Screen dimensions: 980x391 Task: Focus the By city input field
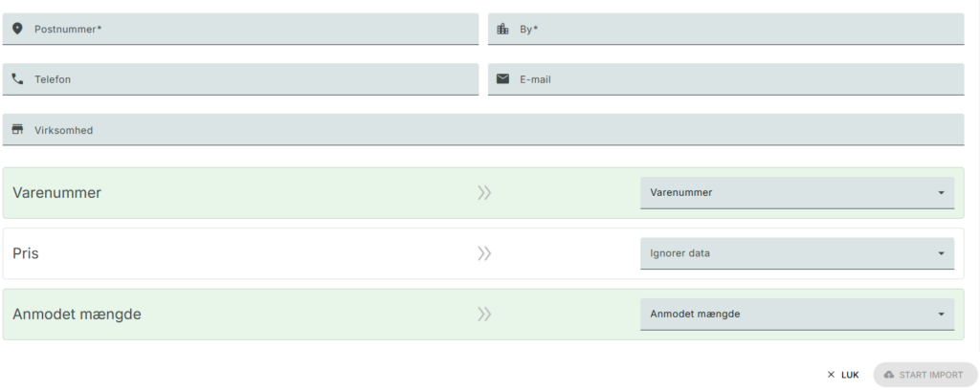point(725,29)
